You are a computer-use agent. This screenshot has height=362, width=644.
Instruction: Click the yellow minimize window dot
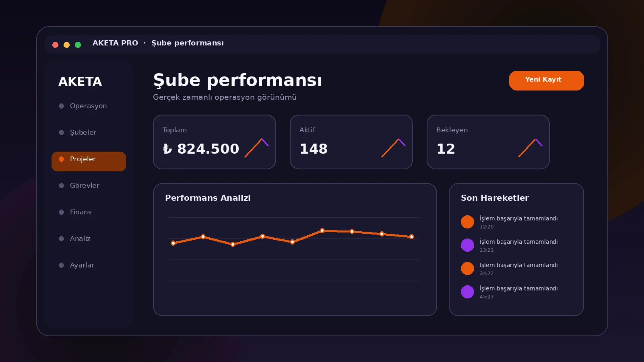tap(67, 45)
